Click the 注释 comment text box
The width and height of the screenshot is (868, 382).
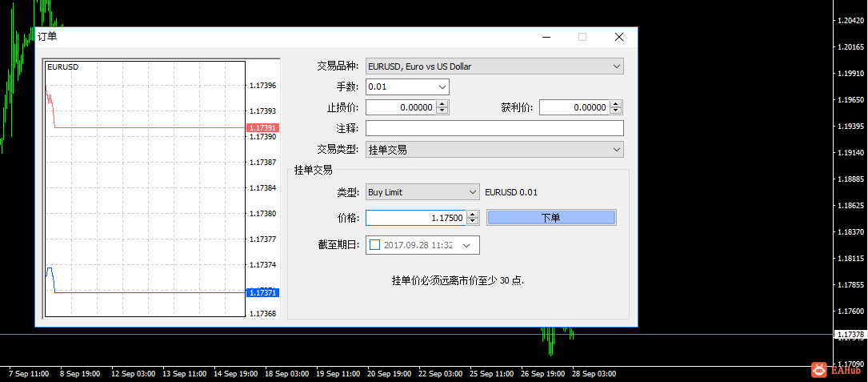[x=494, y=128]
